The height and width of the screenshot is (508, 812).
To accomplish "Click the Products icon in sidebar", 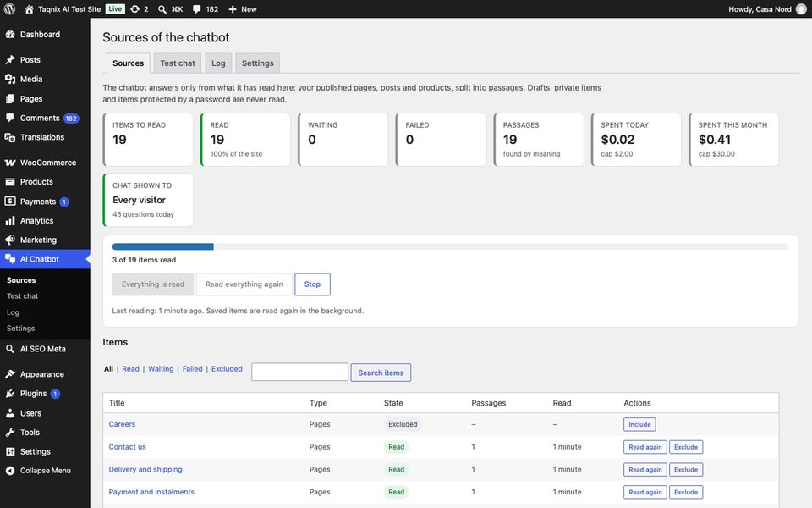I will 10,182.
